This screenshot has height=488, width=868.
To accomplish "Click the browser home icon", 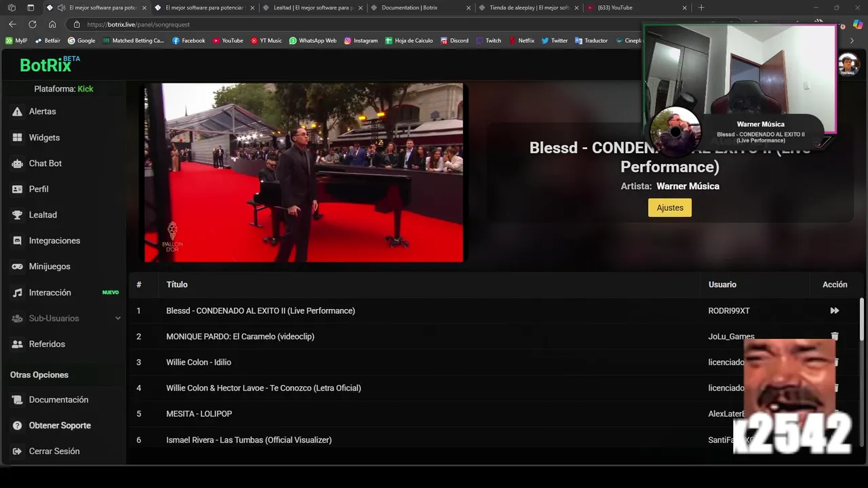I will 52,24.
